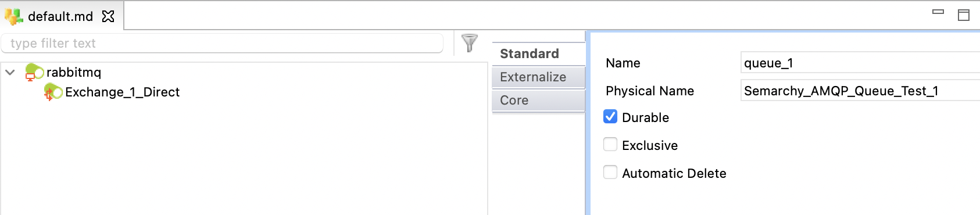The height and width of the screenshot is (215, 980).
Task: Click the funnel filter icon
Action: pyautogui.click(x=469, y=43)
